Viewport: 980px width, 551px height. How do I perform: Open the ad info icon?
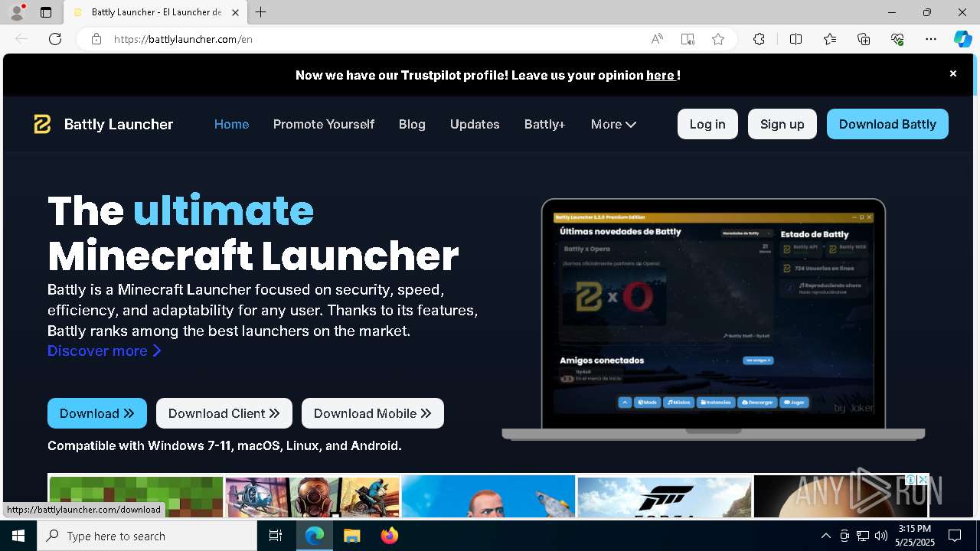click(912, 479)
